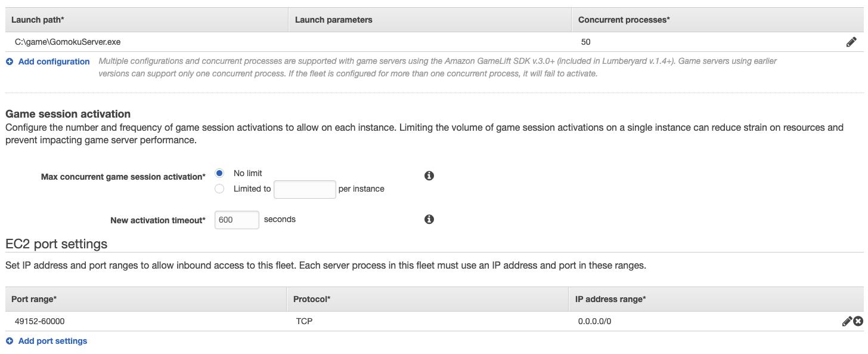Select the No limit radio option
Image resolution: width=868 pixels, height=354 pixels.
[219, 173]
